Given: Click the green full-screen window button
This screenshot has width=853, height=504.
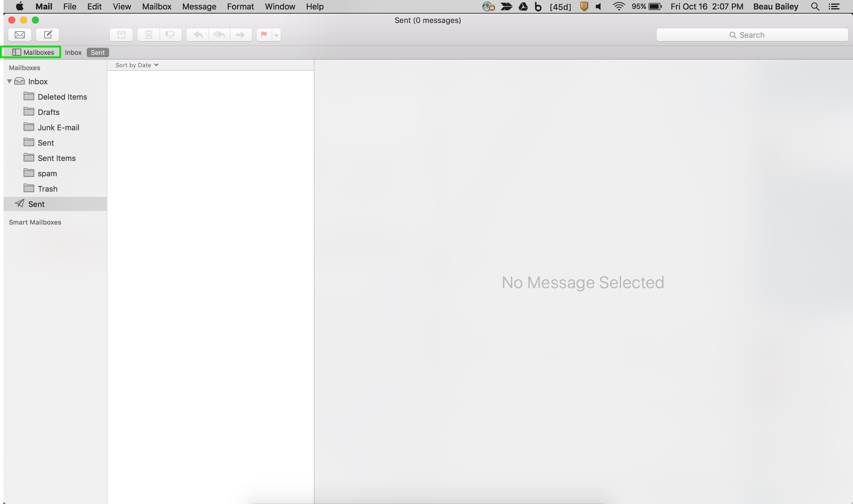Looking at the screenshot, I should pos(35,20).
